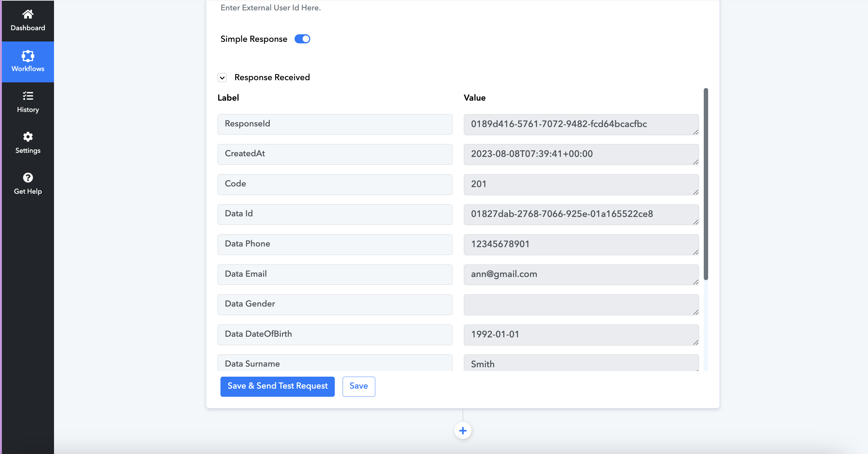Add a new step with plus icon
Screen dimensions: 868x454
pos(463,431)
